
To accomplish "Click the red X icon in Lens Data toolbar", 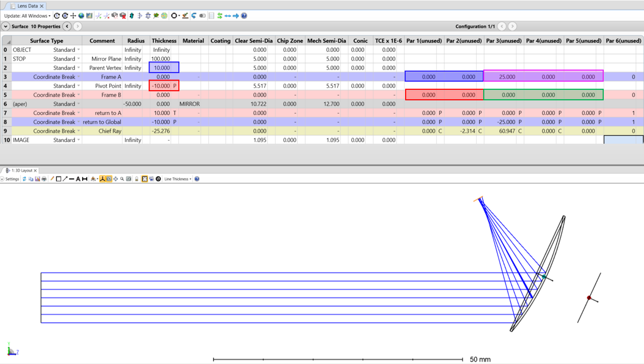I will (x=123, y=16).
